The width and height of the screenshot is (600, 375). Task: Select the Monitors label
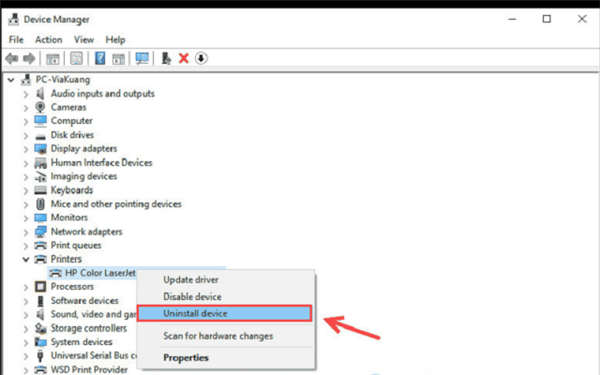(x=69, y=217)
